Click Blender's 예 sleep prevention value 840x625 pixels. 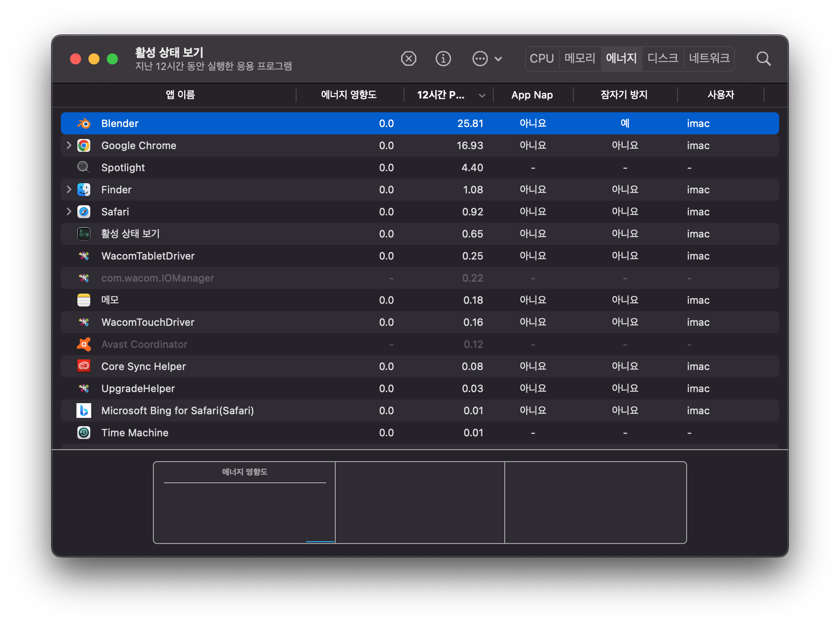tap(625, 123)
